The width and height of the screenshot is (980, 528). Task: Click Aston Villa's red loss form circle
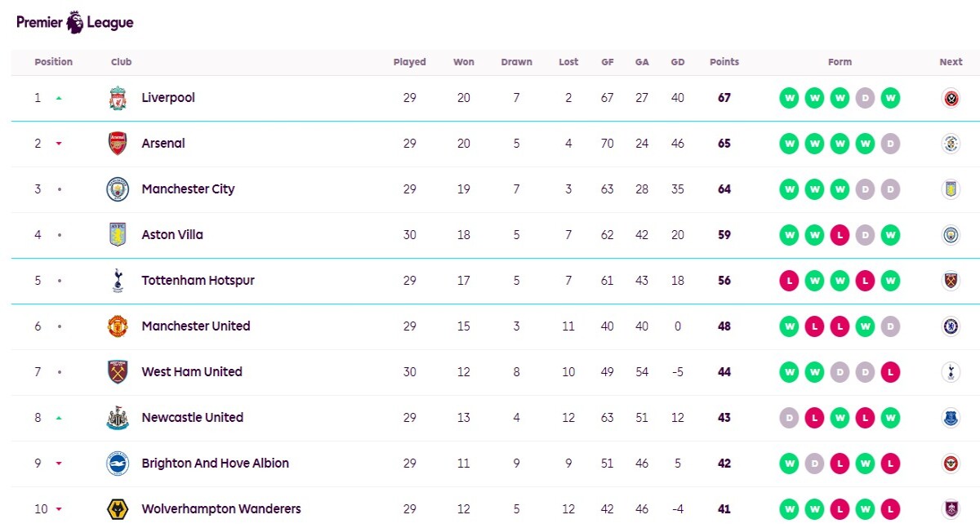click(840, 235)
